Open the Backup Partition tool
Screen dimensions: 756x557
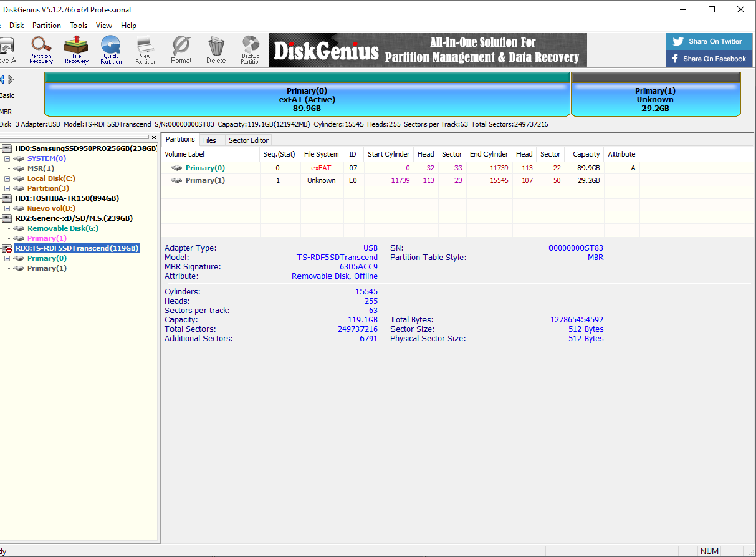tap(251, 49)
